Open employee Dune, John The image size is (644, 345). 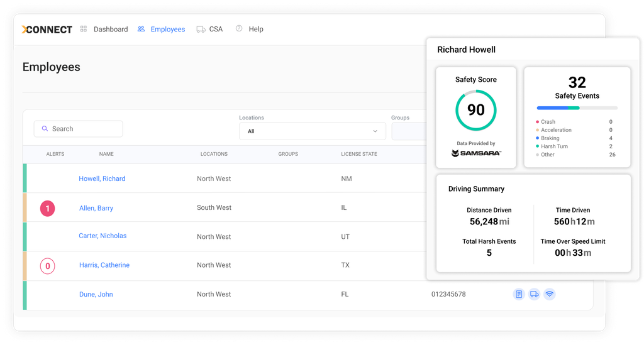click(96, 294)
